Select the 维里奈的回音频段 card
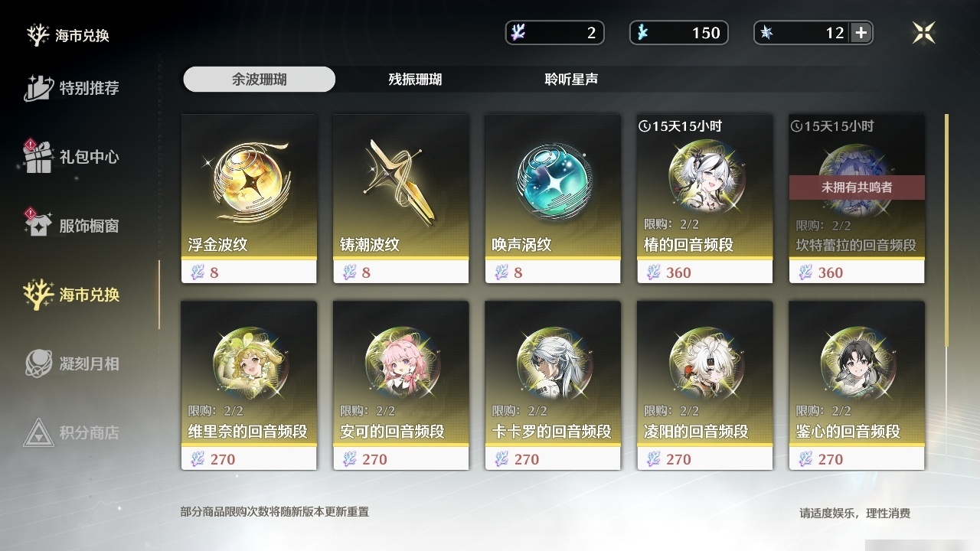The height and width of the screenshot is (551, 980). (x=249, y=386)
